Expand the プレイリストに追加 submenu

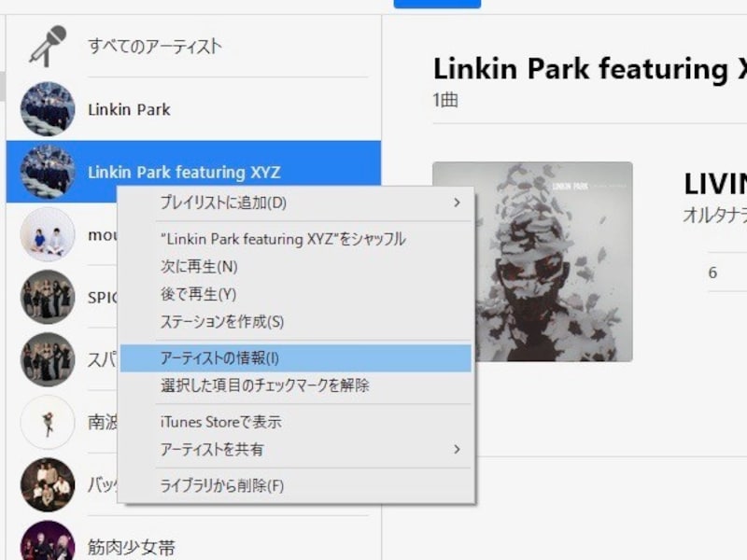[x=224, y=203]
